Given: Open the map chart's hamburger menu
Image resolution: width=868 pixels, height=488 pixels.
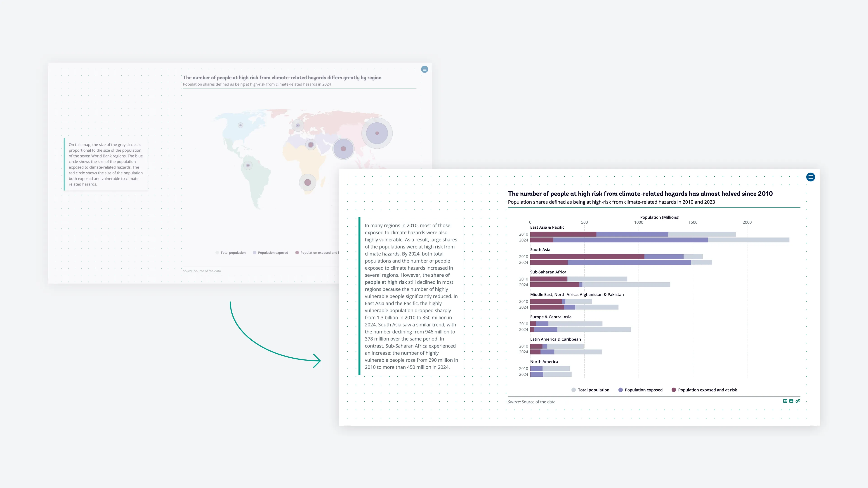Looking at the screenshot, I should [x=425, y=69].
